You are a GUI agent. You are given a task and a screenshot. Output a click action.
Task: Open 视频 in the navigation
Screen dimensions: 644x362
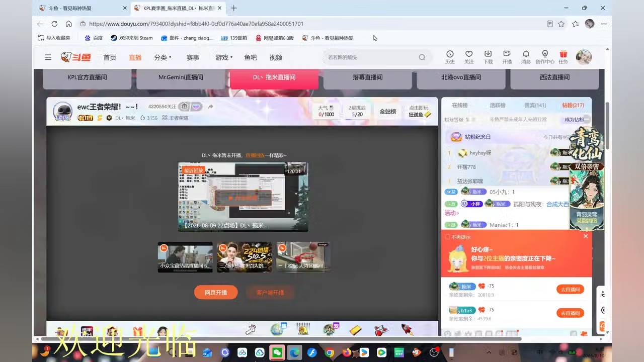(276, 57)
